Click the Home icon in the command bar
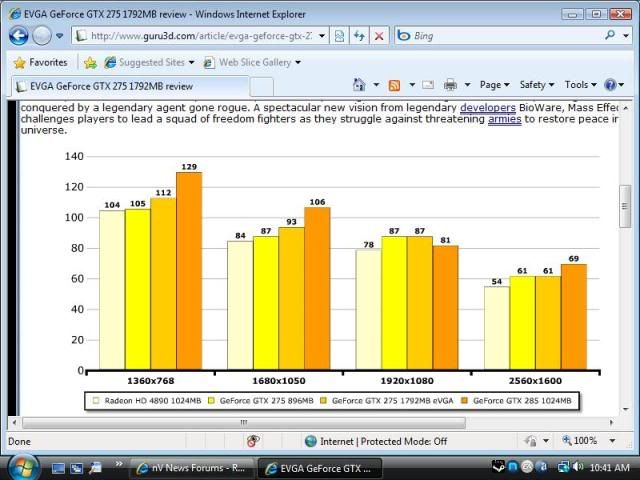The image size is (640, 480). (359, 85)
